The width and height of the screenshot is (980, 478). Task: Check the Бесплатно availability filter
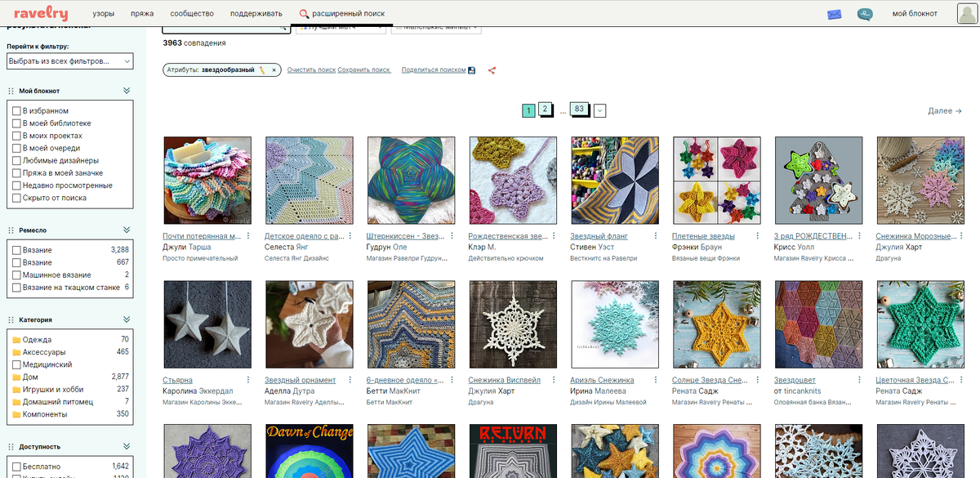[16, 467]
